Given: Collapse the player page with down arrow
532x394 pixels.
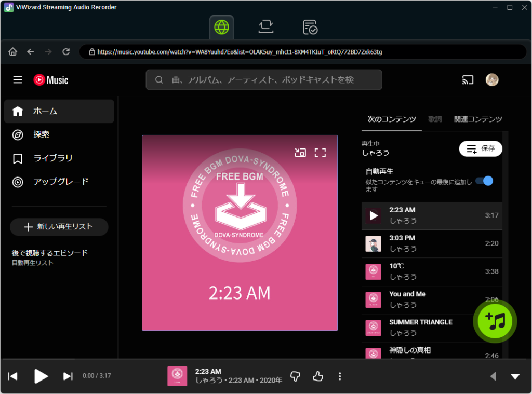Looking at the screenshot, I should coord(515,376).
